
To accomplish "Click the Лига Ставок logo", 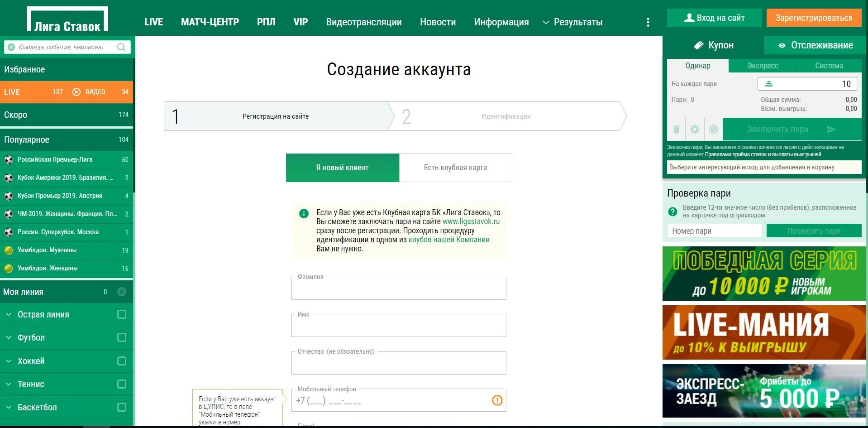I will 67,19.
